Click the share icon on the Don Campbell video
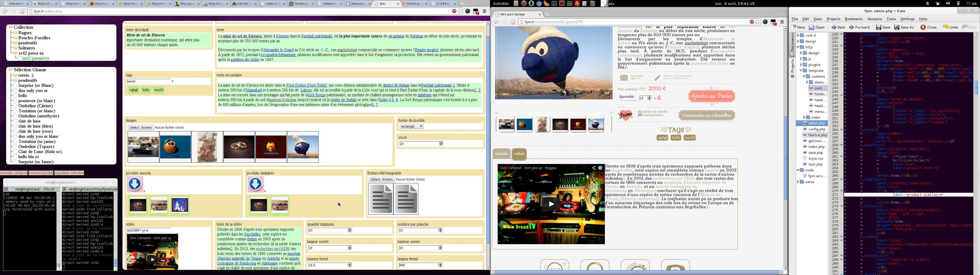 (593, 168)
